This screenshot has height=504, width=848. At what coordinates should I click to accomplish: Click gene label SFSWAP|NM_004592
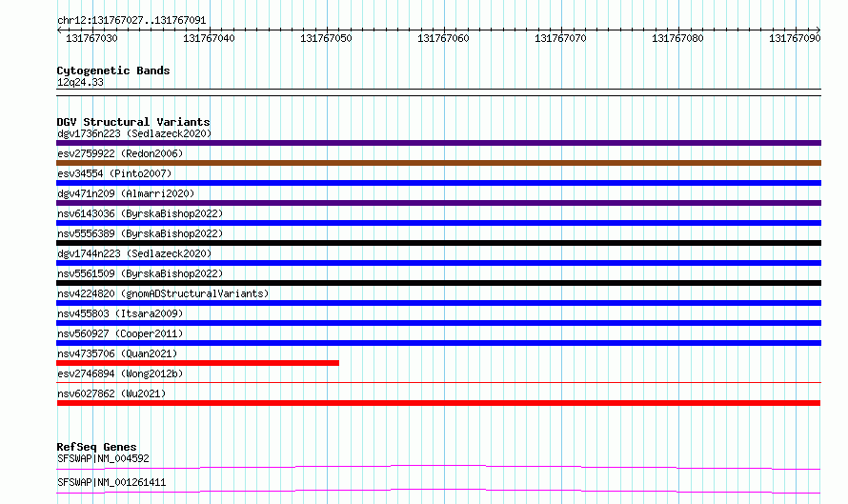[103, 458]
